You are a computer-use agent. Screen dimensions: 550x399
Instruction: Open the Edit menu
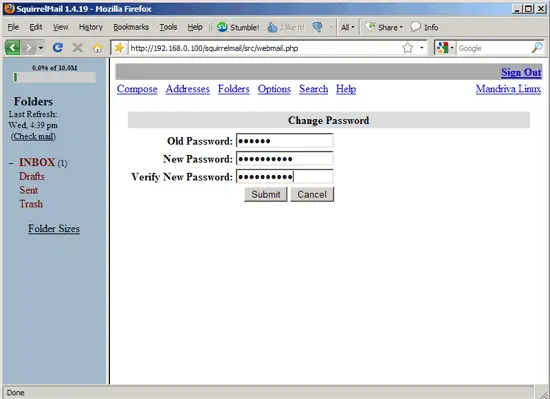(36, 27)
